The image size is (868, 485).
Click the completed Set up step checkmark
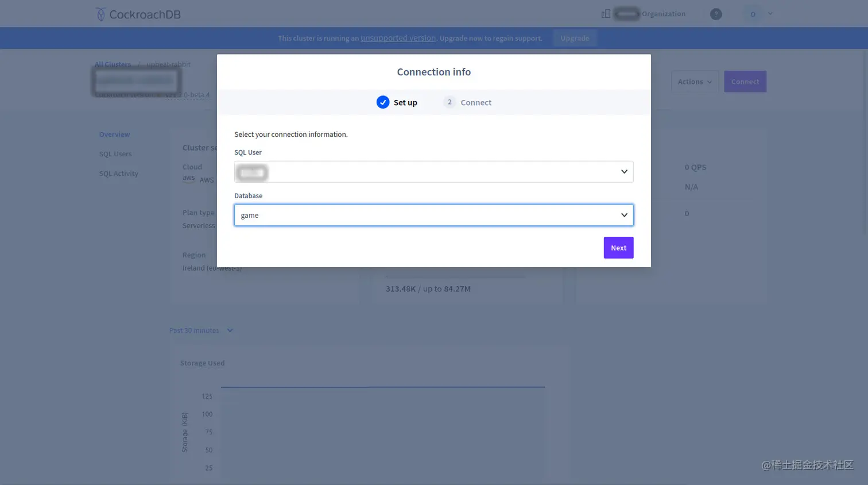click(383, 102)
